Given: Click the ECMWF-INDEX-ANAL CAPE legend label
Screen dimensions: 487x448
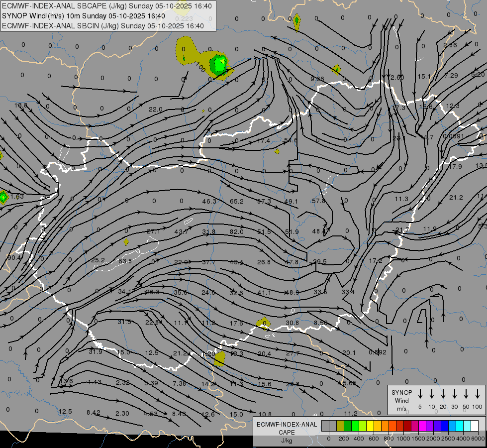Looking at the screenshot, I should point(287,432).
